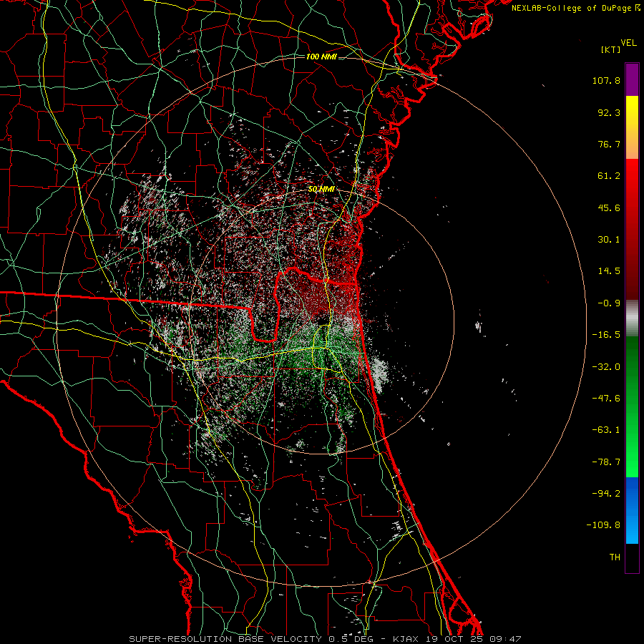
Task: Click the 45.6 scale value
Action: [x=609, y=208]
